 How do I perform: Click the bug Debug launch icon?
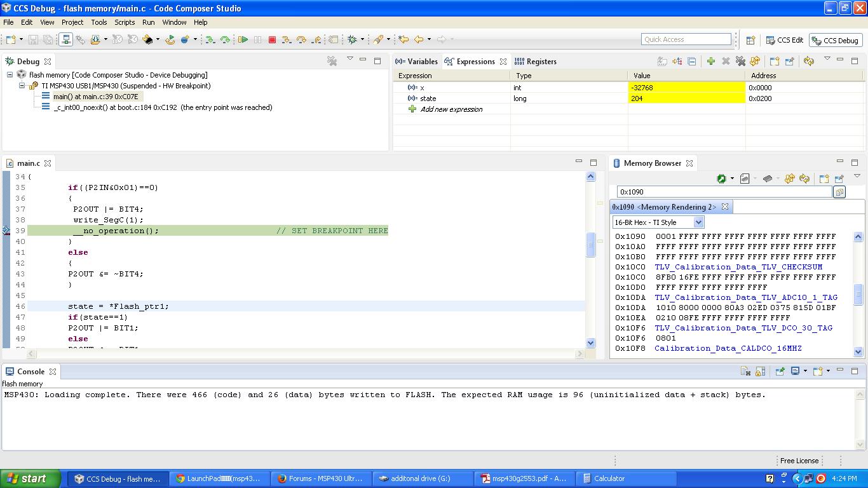coord(351,39)
